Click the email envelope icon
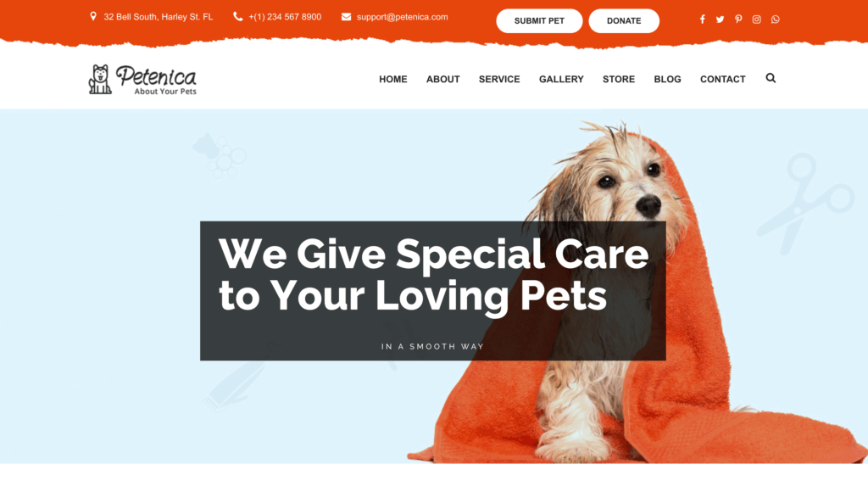868x492 pixels. pyautogui.click(x=346, y=17)
